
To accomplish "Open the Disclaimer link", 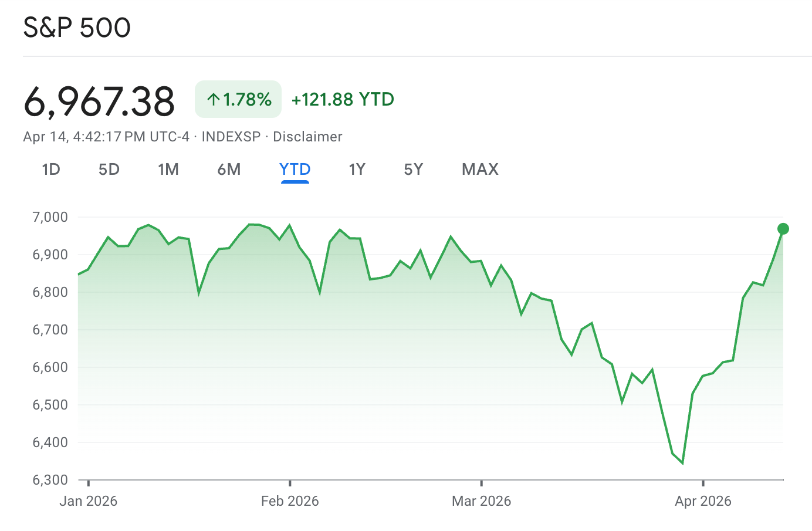I will point(307,137).
